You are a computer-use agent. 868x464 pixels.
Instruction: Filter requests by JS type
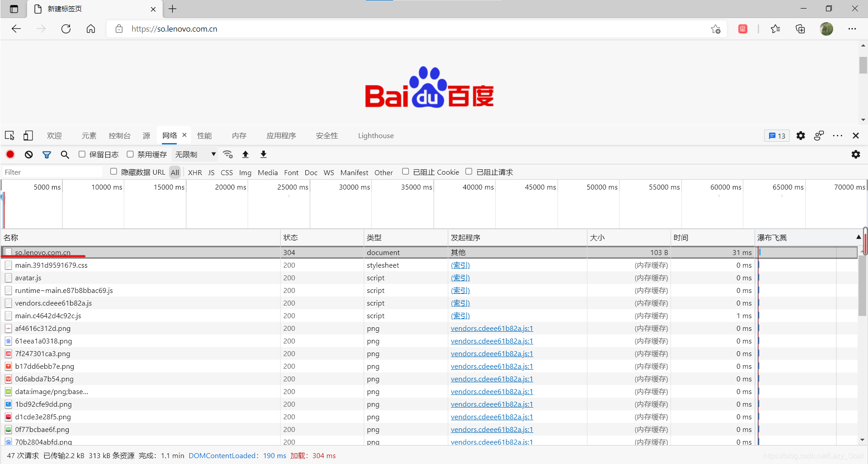(211, 172)
